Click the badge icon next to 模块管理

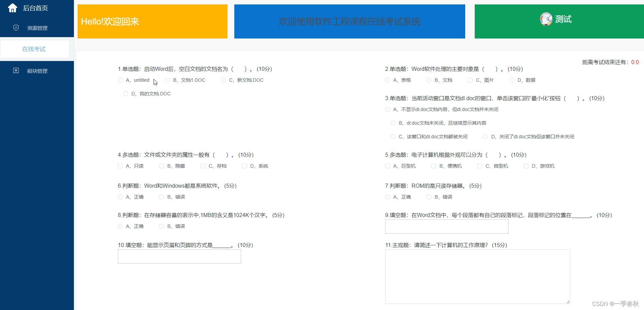pos(16,71)
